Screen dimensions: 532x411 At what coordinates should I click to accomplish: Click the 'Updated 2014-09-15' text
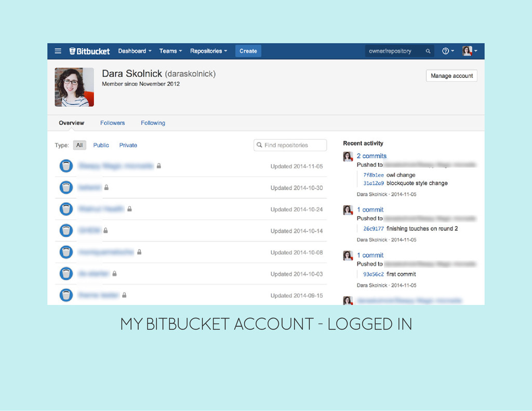297,296
